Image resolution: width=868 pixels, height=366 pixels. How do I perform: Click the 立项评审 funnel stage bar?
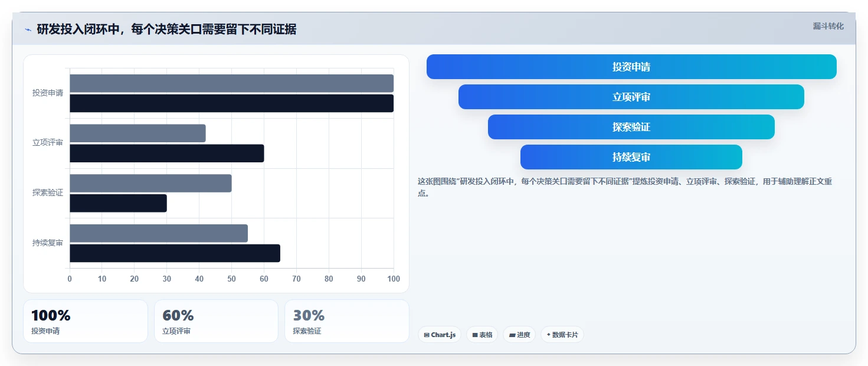click(631, 97)
